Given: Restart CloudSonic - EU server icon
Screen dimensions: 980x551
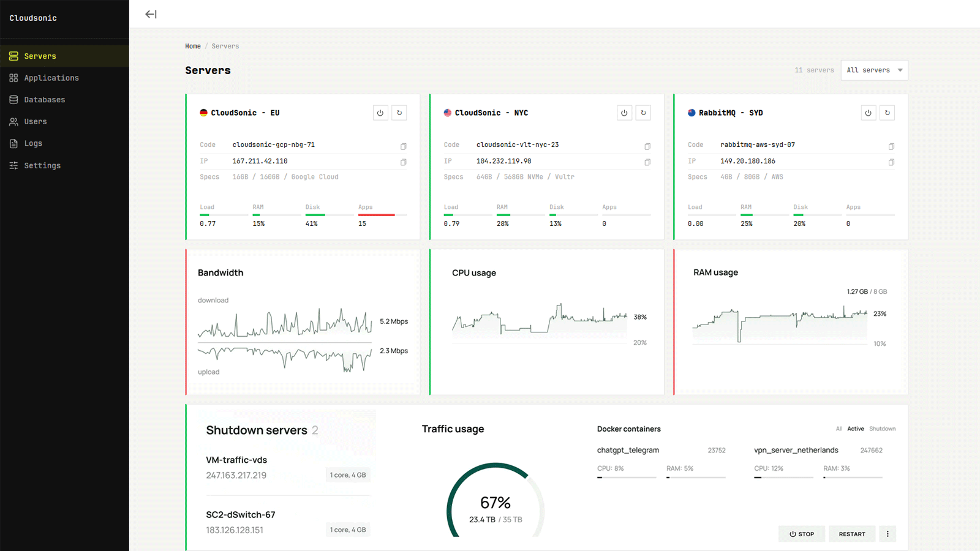Looking at the screenshot, I should [x=399, y=113].
